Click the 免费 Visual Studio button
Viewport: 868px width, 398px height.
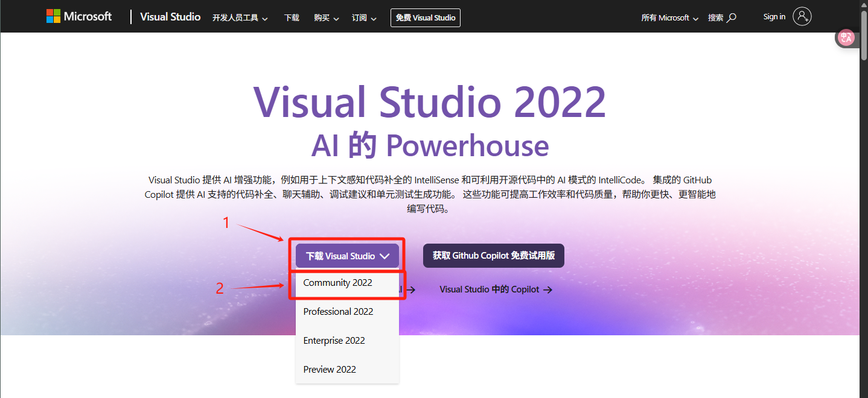(x=425, y=17)
